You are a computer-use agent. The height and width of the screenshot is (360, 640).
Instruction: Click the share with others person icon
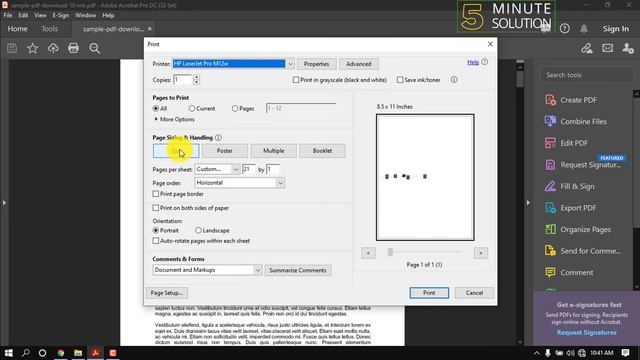628,48
